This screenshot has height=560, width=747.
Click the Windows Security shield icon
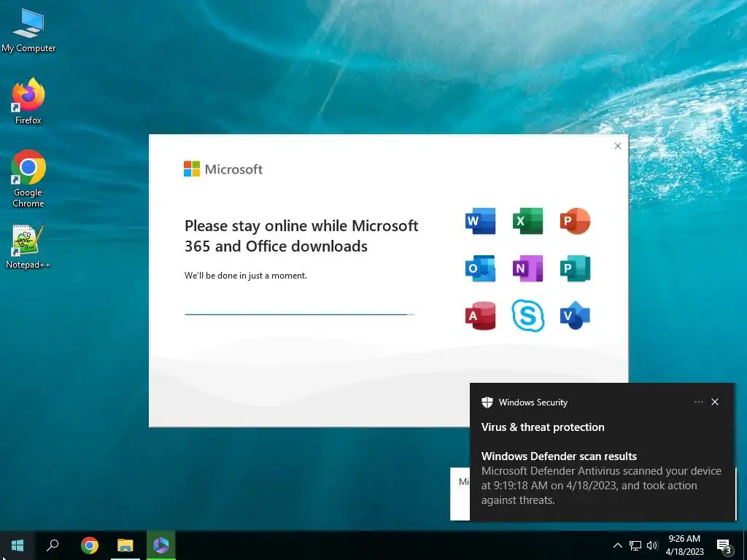(487, 402)
